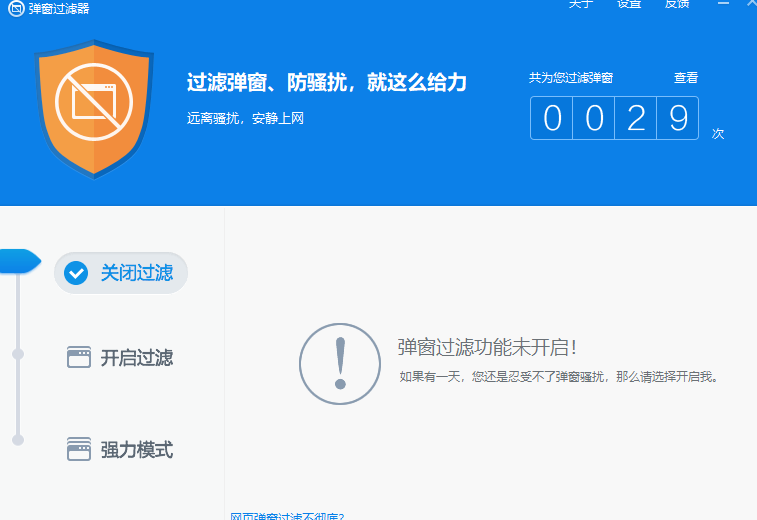Screen dimensions: 757x520
Task: Click the middle node on the mode slider
Action: coord(17,354)
